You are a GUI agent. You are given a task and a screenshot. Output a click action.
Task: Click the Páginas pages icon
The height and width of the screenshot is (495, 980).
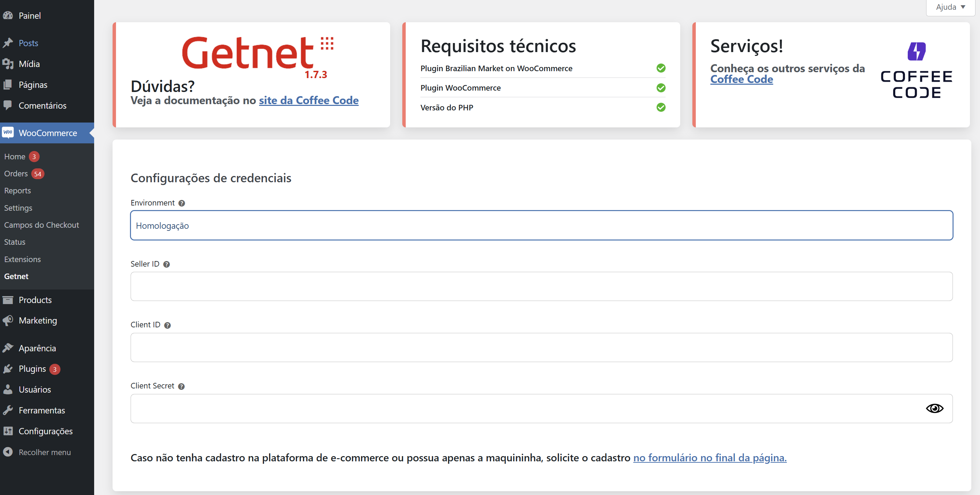(8, 85)
